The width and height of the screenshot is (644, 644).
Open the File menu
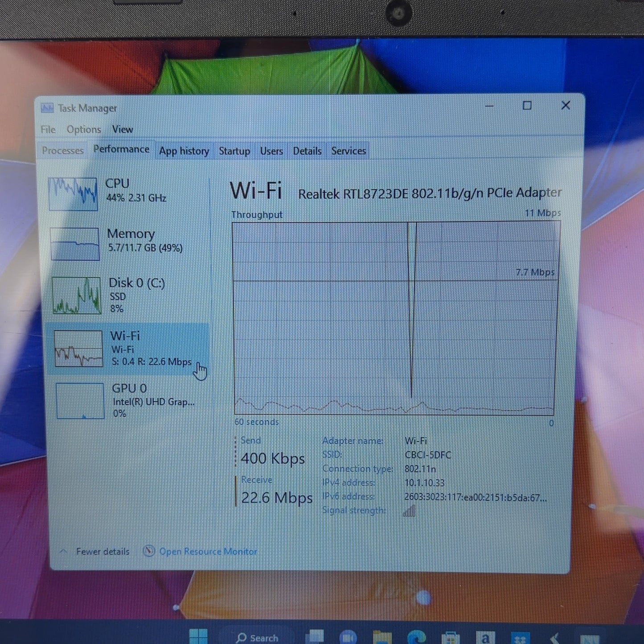tap(48, 130)
